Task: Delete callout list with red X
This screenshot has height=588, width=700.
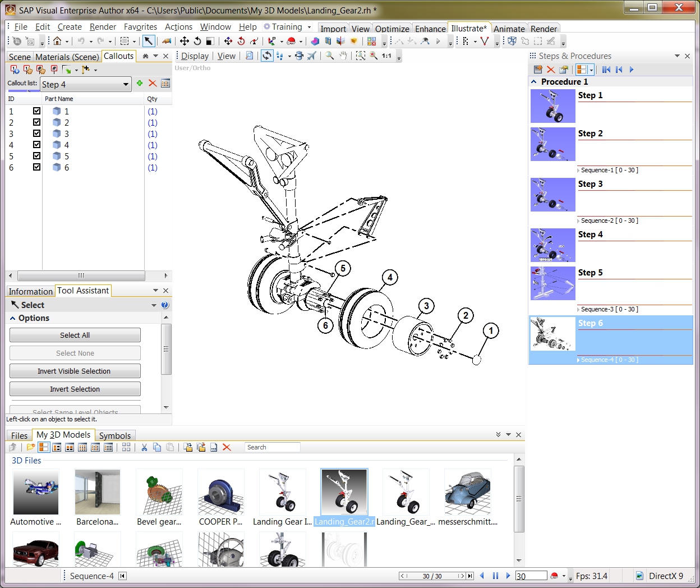Action: pyautogui.click(x=153, y=83)
